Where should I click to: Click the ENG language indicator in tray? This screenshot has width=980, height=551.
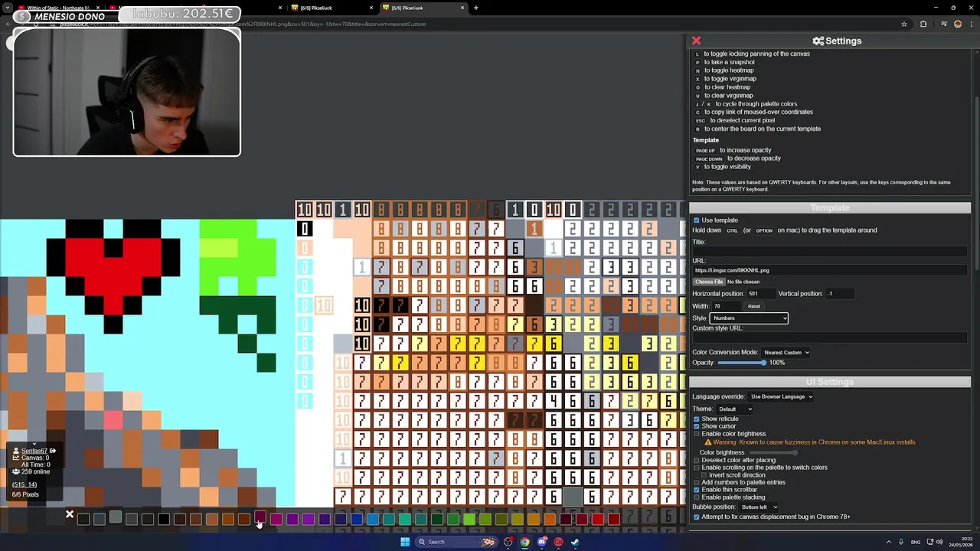[x=915, y=542]
